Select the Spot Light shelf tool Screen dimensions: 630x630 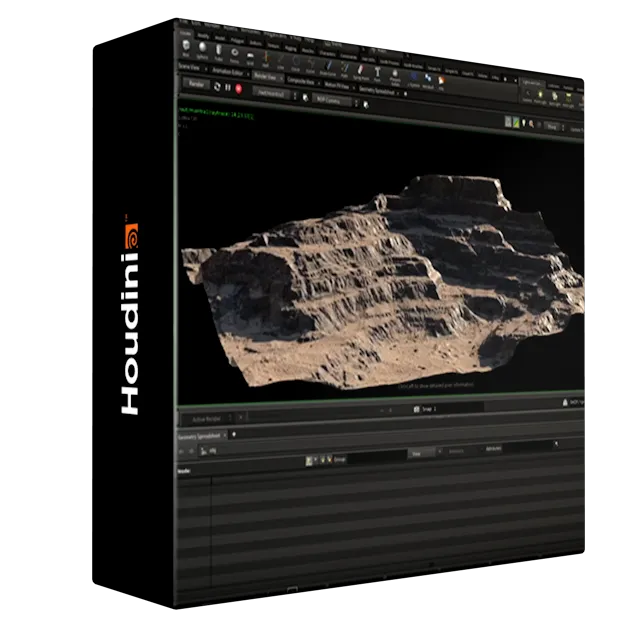(x=554, y=99)
